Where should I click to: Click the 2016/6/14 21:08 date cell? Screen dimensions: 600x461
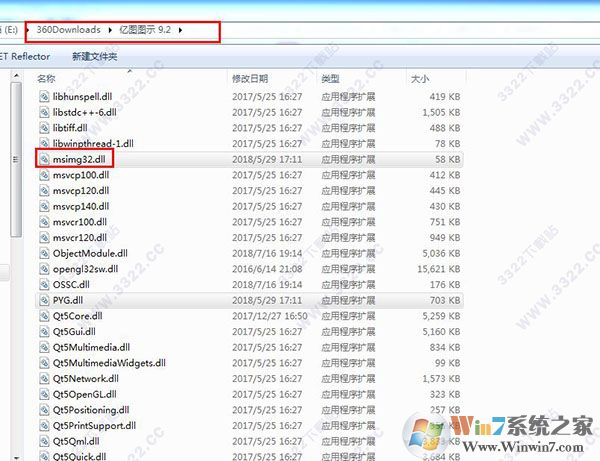(267, 269)
